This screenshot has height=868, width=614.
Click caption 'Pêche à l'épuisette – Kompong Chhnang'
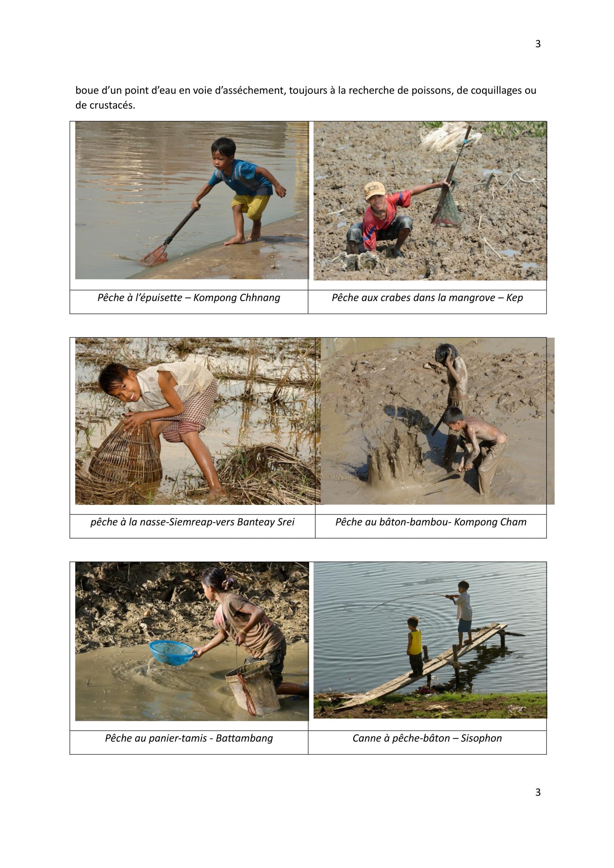(189, 297)
